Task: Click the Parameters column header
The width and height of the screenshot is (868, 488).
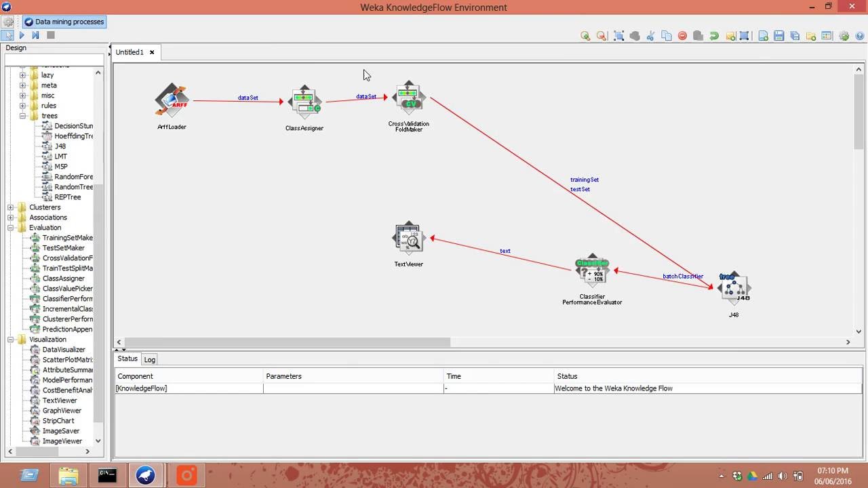Action: pos(353,376)
